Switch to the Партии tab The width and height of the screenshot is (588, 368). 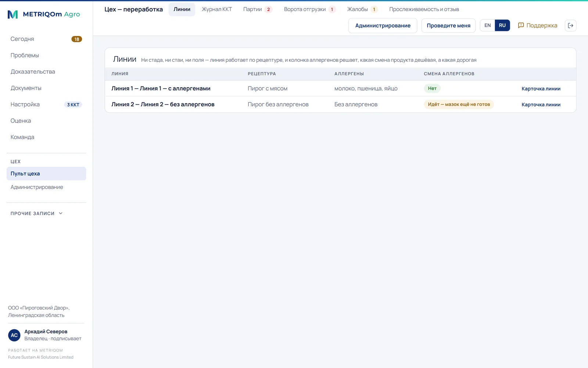click(257, 9)
